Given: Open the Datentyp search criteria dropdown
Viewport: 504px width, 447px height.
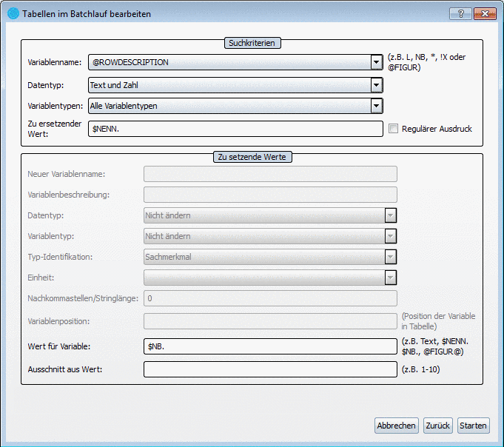Looking at the screenshot, I should [377, 85].
